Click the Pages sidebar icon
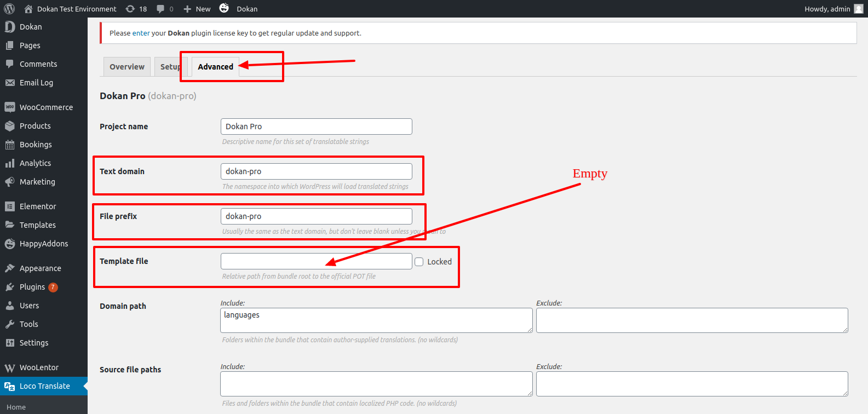The image size is (868, 414). 10,45
